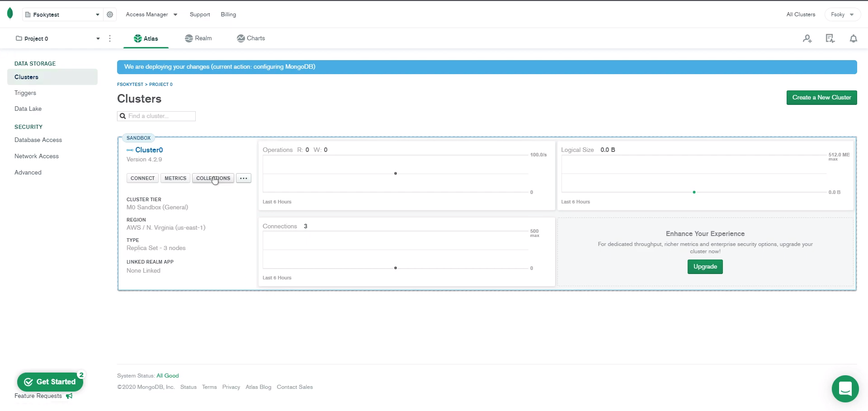
Task: Click the COLLECTIONS button for Cluster0
Action: pos(213,178)
